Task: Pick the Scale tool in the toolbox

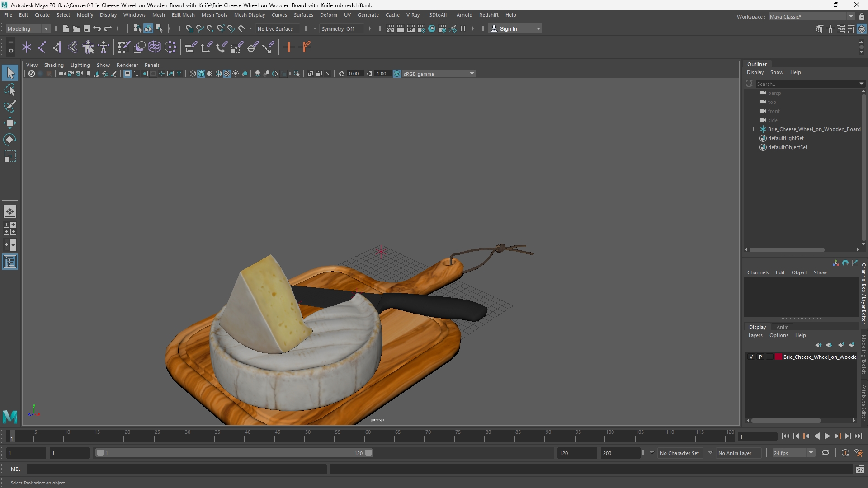Action: tap(10, 156)
